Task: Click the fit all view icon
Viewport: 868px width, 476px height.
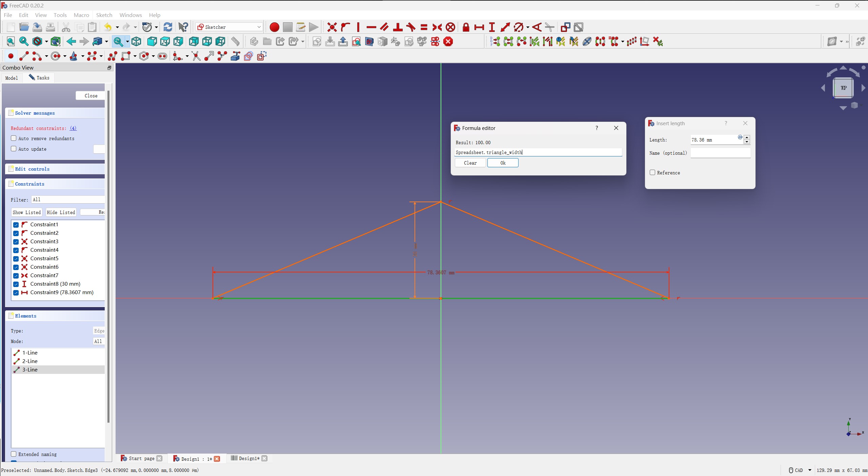Action: click(x=11, y=42)
